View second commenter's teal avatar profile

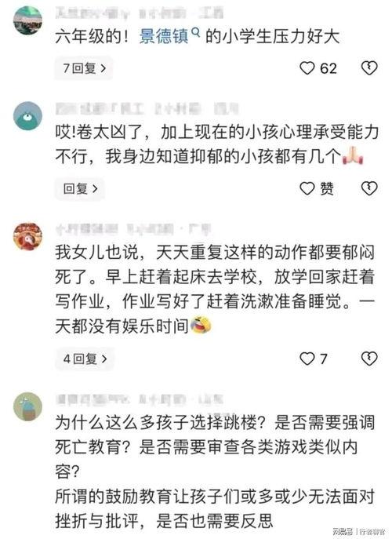tap(27, 116)
